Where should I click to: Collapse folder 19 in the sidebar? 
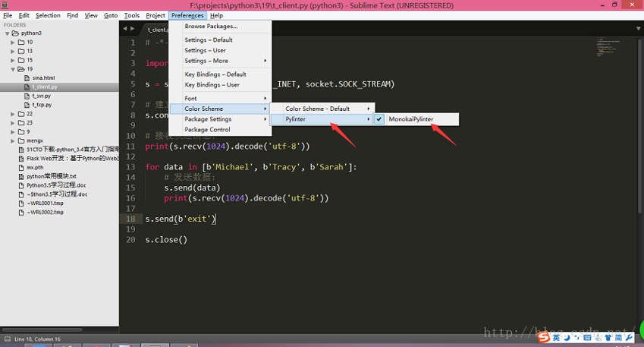point(13,70)
